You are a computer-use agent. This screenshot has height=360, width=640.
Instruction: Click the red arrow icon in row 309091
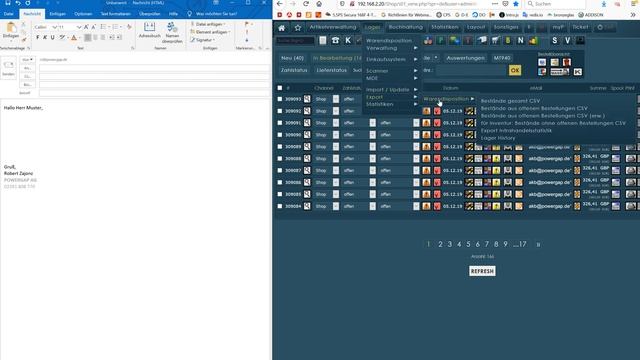click(x=437, y=123)
